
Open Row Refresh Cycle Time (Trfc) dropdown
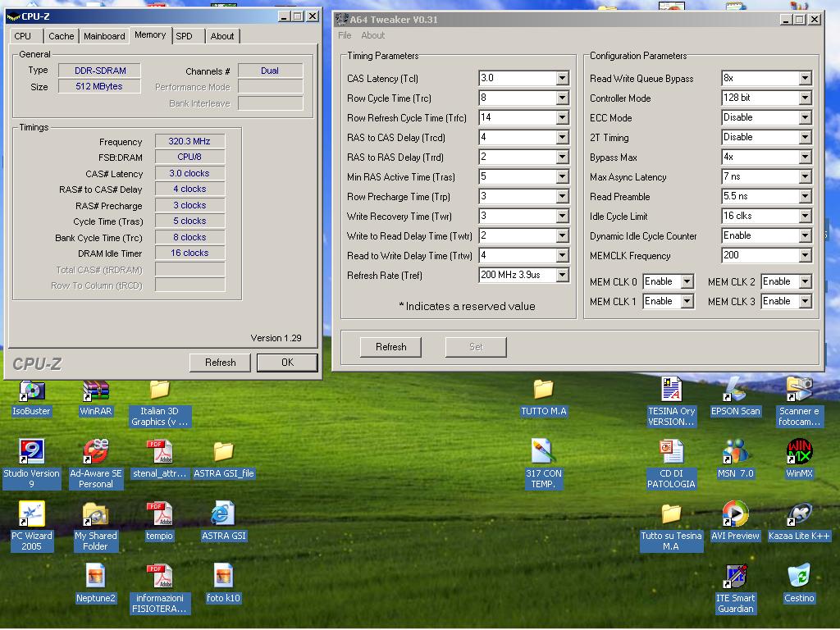click(x=562, y=118)
